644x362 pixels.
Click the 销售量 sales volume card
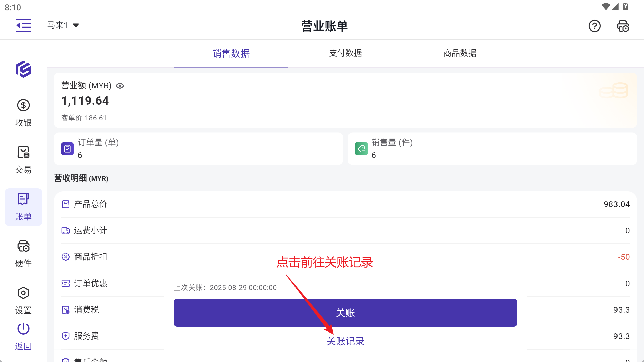(492, 149)
